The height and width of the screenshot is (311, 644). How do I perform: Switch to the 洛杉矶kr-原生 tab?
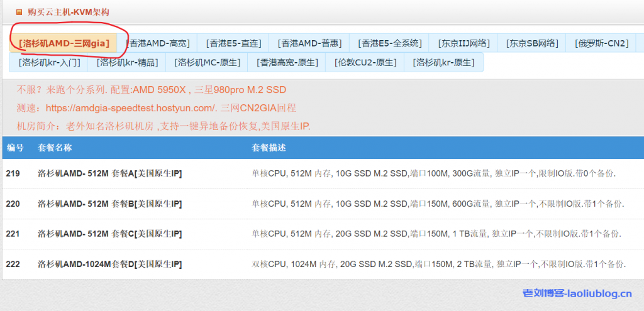[x=443, y=62]
